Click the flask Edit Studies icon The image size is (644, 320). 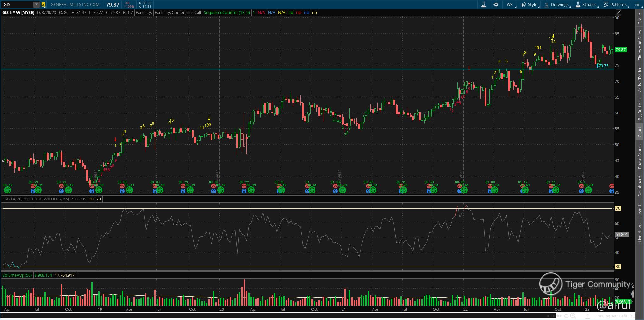point(484,4)
